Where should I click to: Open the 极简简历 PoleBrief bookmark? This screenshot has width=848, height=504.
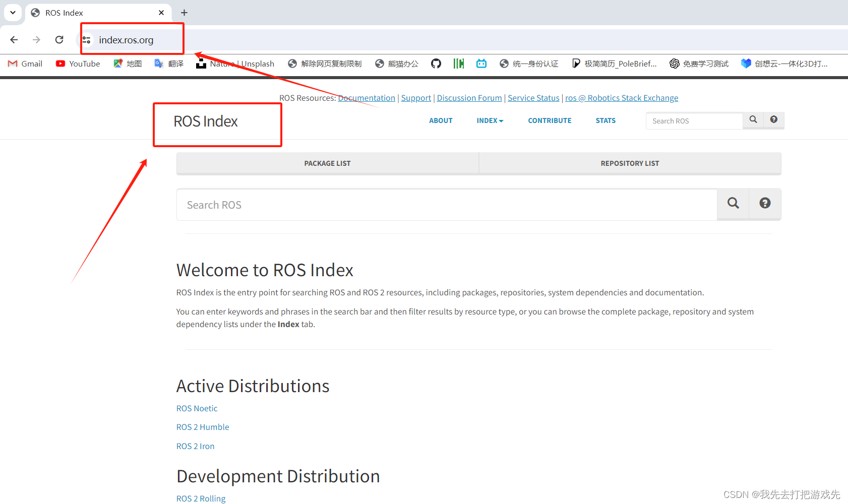tap(614, 64)
